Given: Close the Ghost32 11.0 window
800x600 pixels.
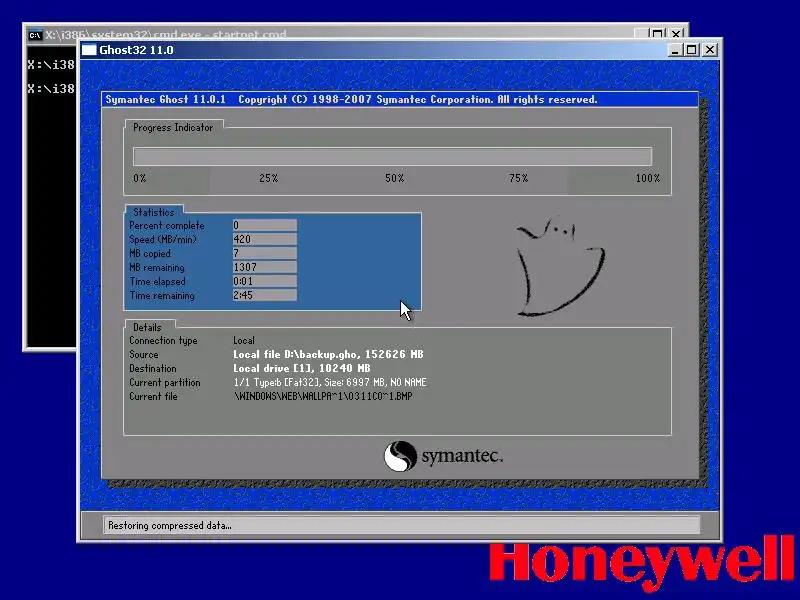Looking at the screenshot, I should click(710, 50).
